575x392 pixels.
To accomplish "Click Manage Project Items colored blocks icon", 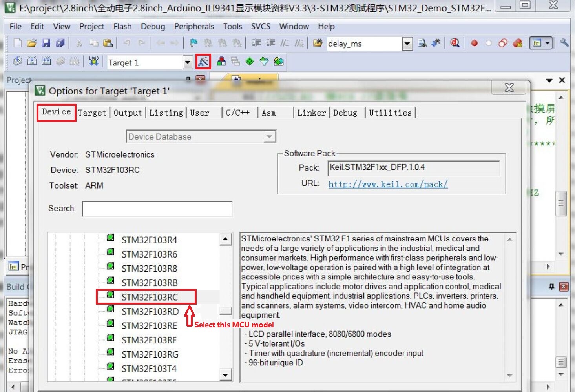I will point(221,62).
